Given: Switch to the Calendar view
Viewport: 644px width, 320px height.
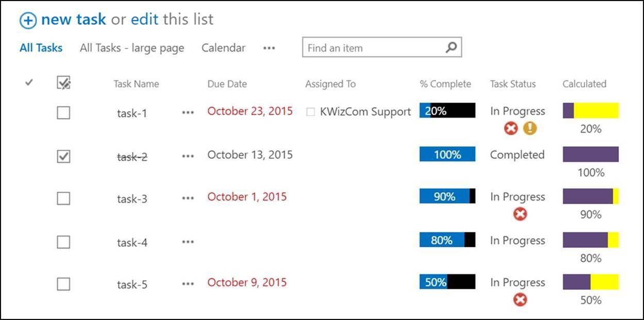Looking at the screenshot, I should [x=223, y=47].
